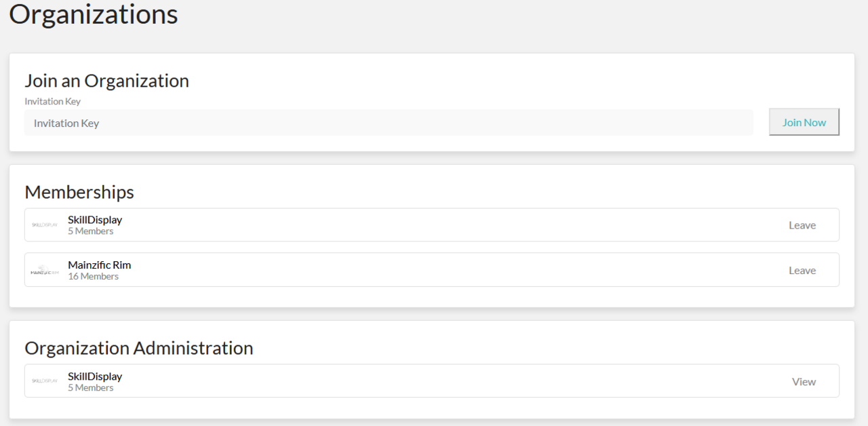Viewport: 868px width, 426px height.
Task: Focus the Invitation Key input field
Action: click(388, 123)
